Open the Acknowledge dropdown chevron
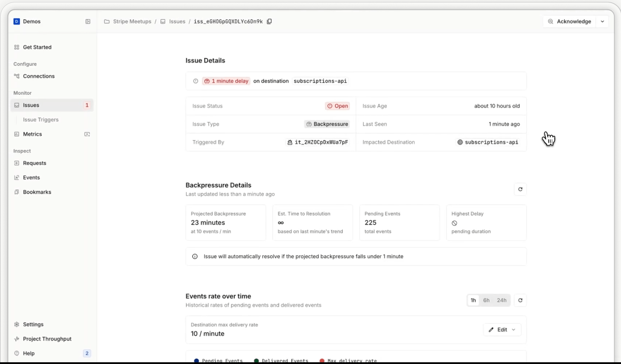 (603, 21)
